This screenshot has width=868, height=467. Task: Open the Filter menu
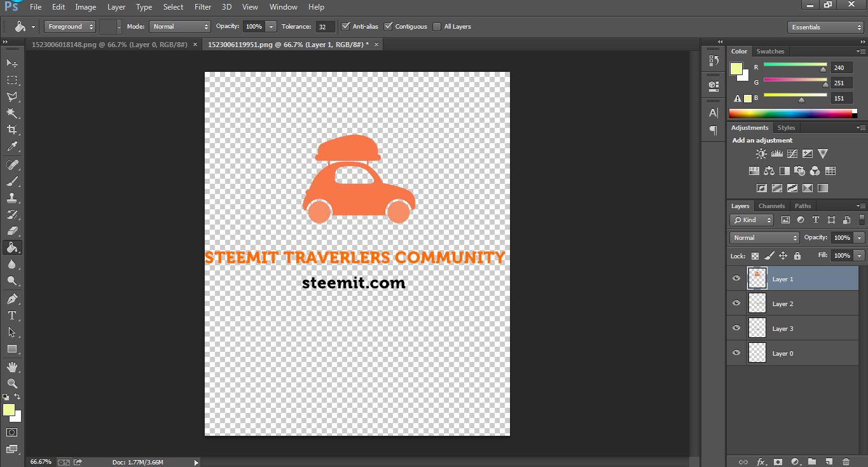pyautogui.click(x=203, y=7)
